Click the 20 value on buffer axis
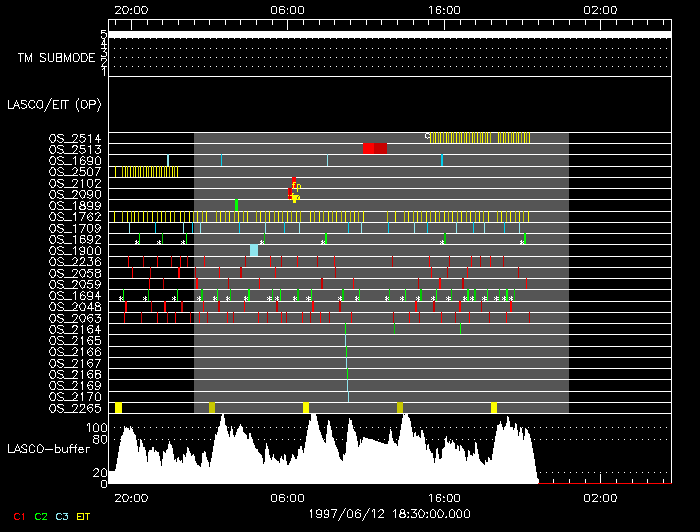 [x=100, y=473]
